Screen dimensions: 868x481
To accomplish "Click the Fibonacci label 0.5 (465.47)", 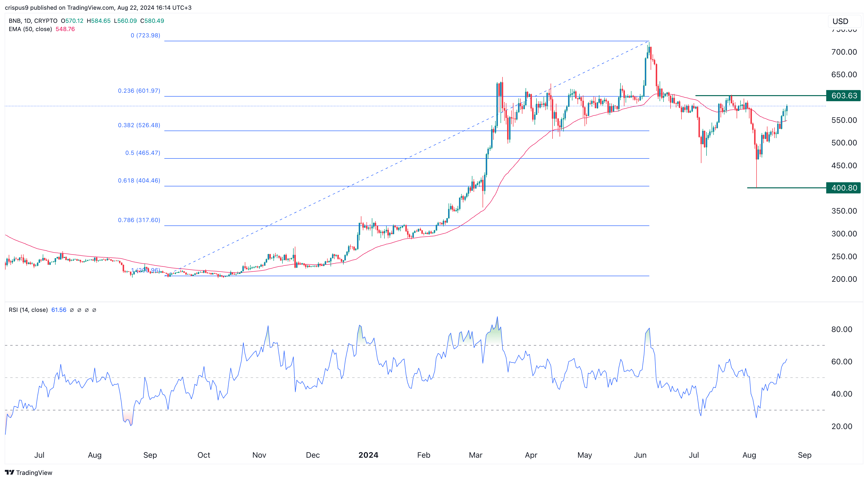I will point(143,153).
